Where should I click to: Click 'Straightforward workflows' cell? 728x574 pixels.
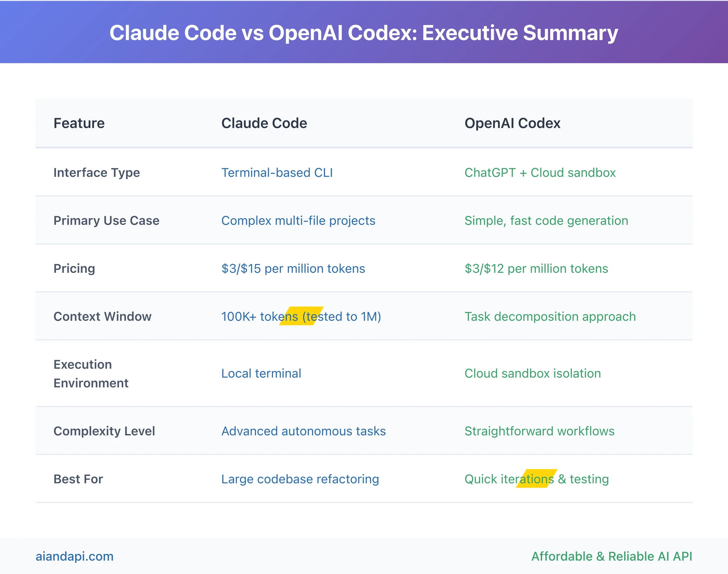pyautogui.click(x=540, y=431)
